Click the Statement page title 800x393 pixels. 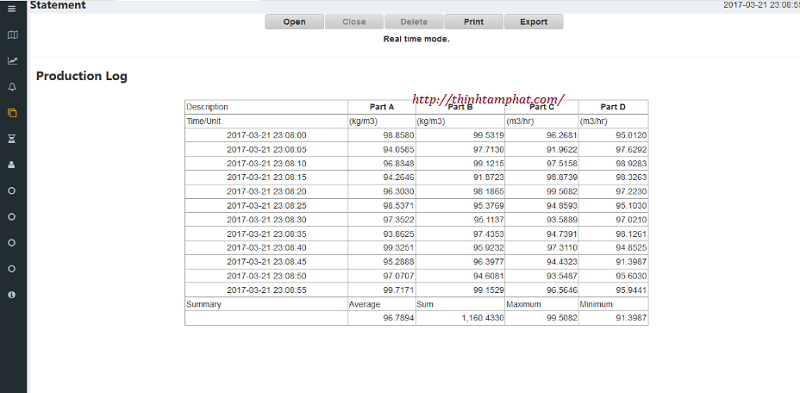[x=58, y=5]
